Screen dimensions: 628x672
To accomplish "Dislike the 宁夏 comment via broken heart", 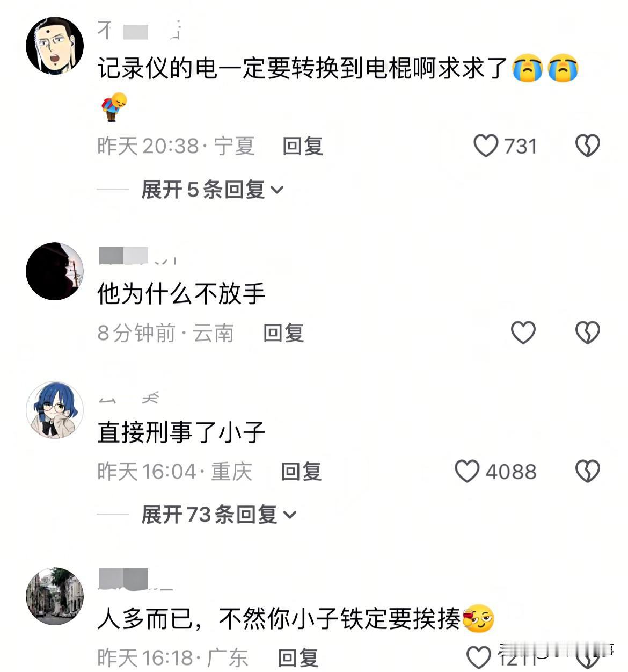I will (588, 146).
